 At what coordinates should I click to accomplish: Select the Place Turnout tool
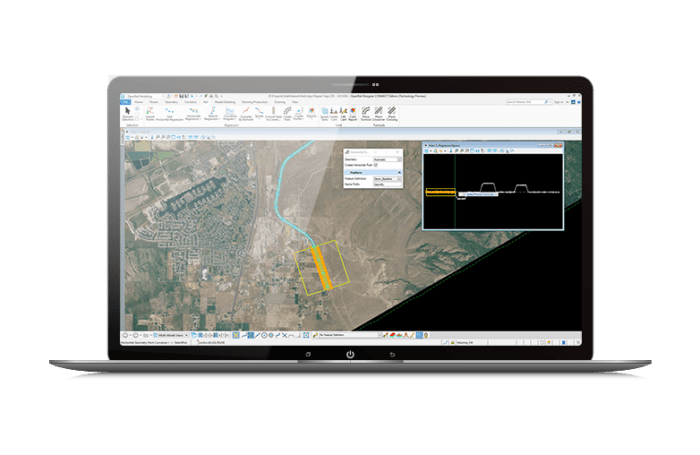click(x=366, y=112)
